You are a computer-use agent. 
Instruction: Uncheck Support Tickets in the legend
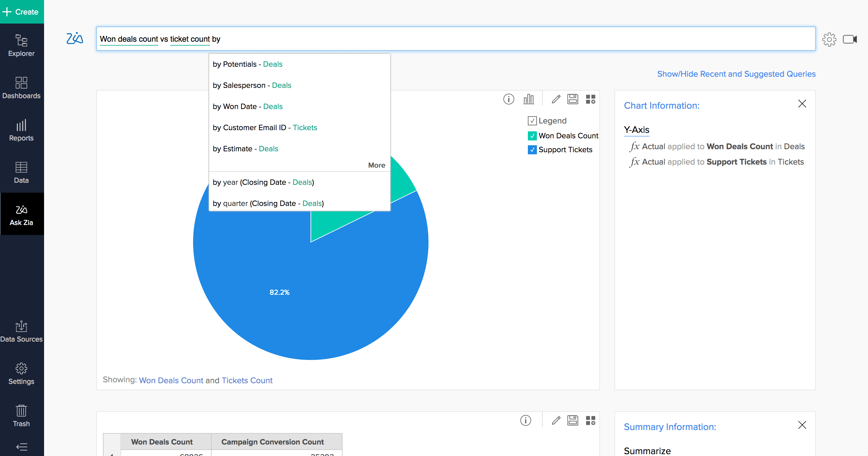(532, 150)
